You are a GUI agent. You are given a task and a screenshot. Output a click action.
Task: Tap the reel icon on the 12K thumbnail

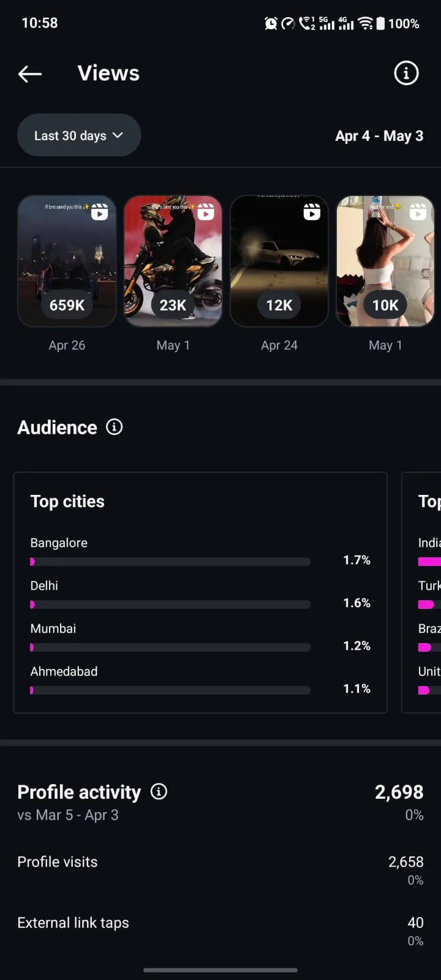pyautogui.click(x=312, y=212)
